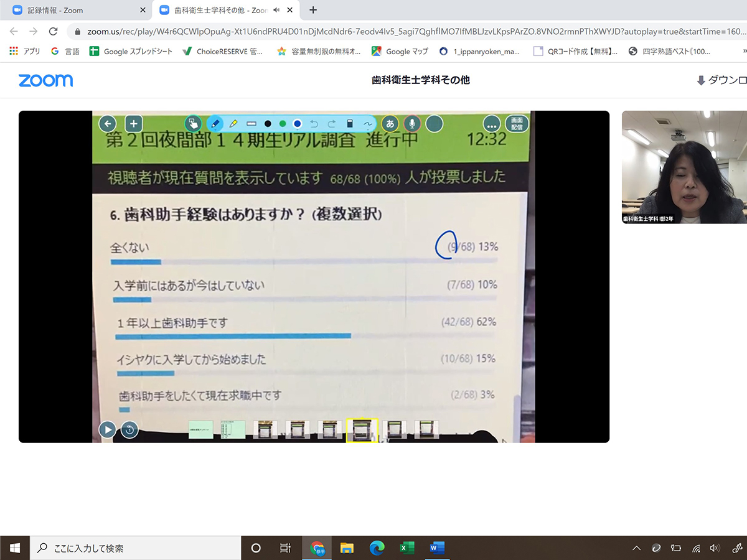The height and width of the screenshot is (560, 747).
Task: Open the Google 言語 bookmark
Action: tap(65, 52)
